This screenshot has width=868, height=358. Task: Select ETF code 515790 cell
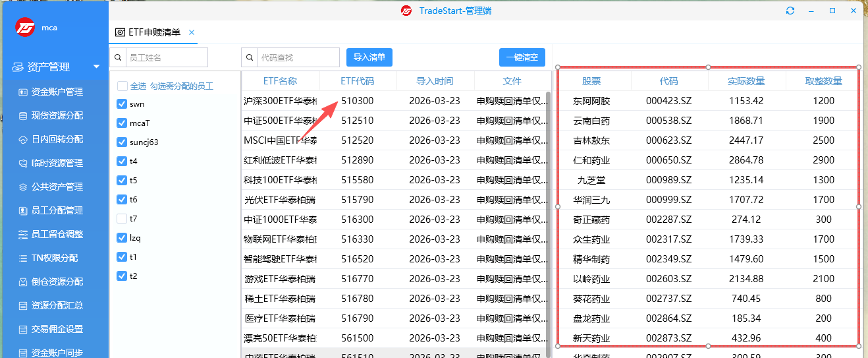tap(358, 200)
